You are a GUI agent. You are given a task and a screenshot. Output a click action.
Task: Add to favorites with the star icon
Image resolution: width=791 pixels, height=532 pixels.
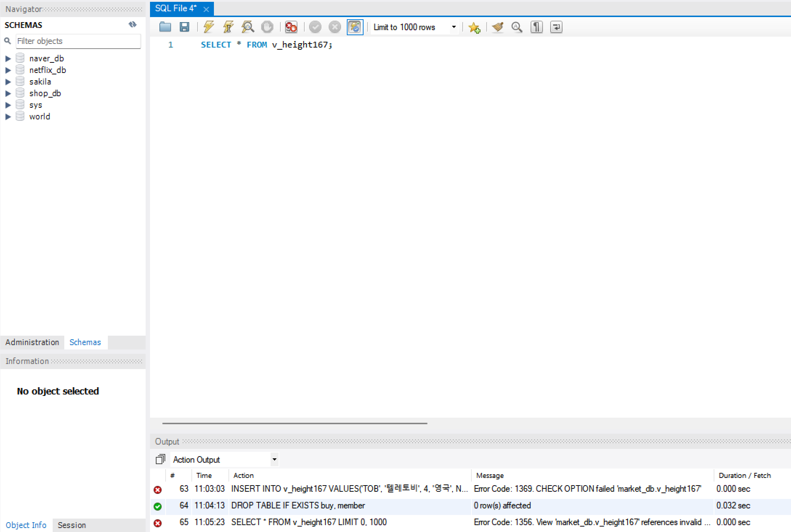(x=474, y=27)
